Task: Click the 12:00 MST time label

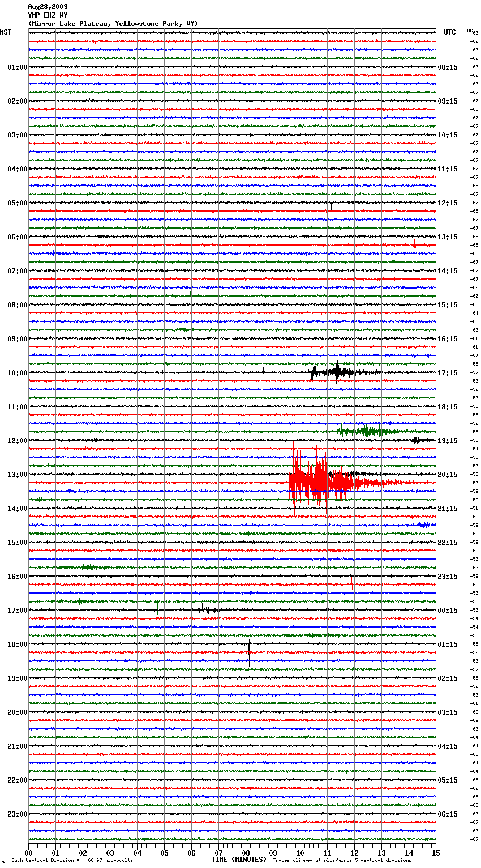Action: [x=18, y=441]
